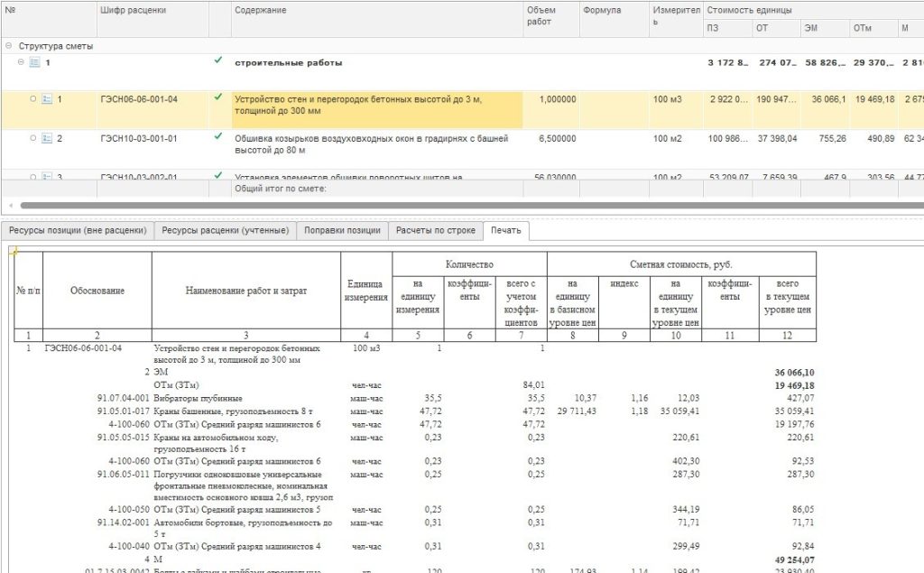Viewport: 924px width, 573px height.
Task: Click green checkmark for ГЭСН06-06-001-04
Action: [x=217, y=97]
